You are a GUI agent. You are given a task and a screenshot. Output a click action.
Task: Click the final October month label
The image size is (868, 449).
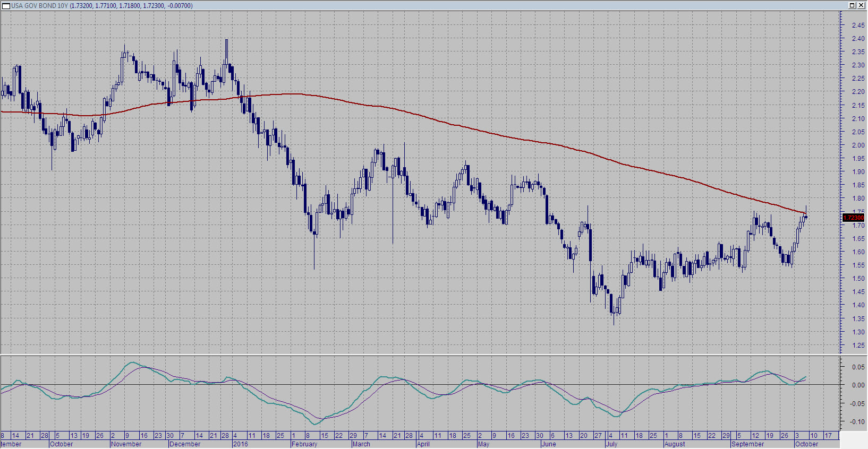click(806, 444)
